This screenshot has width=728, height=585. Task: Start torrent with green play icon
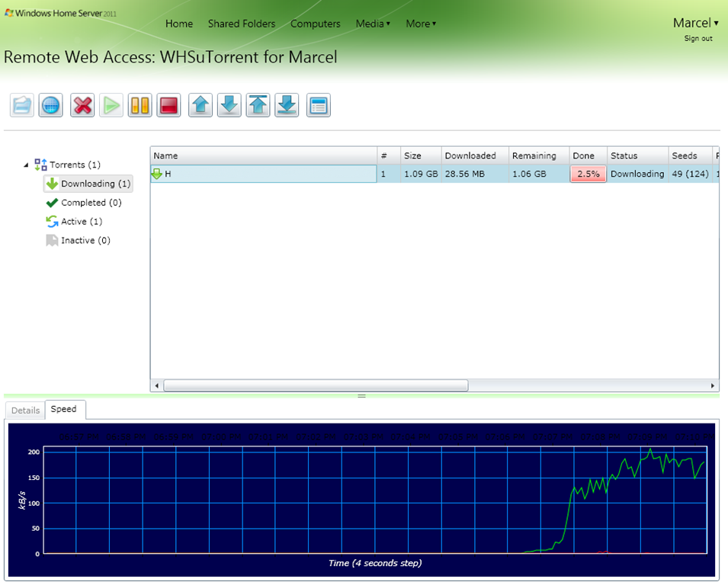pyautogui.click(x=111, y=105)
